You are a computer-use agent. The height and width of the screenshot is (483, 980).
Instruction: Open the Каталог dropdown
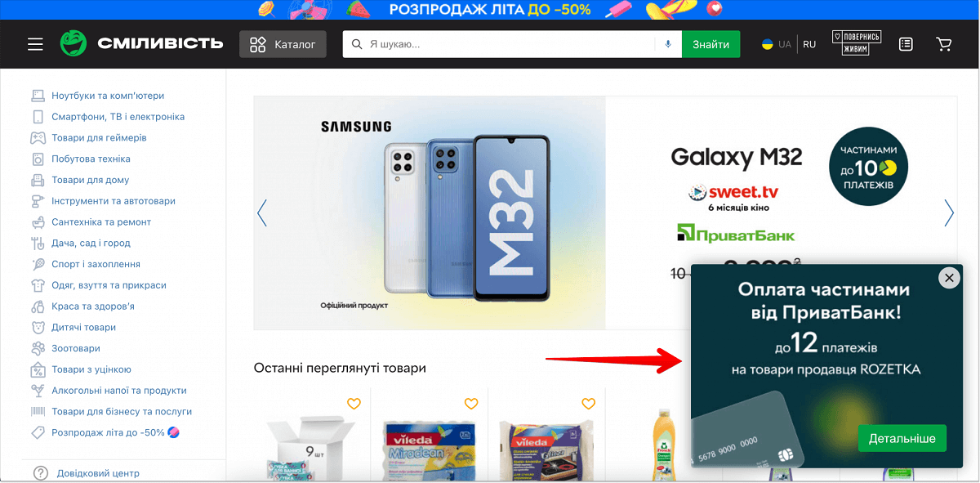[283, 44]
